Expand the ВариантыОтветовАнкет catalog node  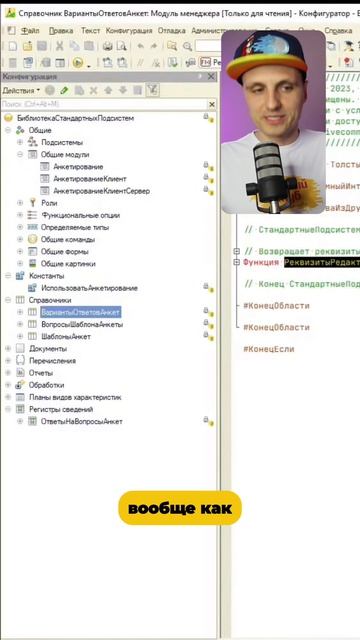20,312
